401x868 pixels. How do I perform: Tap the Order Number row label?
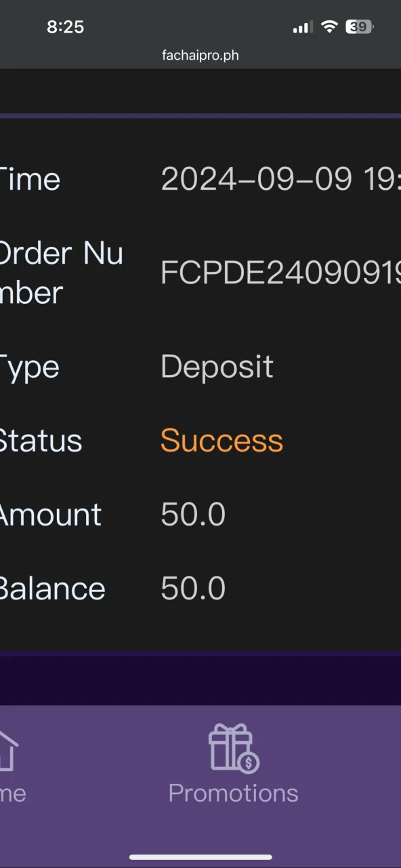tap(61, 273)
